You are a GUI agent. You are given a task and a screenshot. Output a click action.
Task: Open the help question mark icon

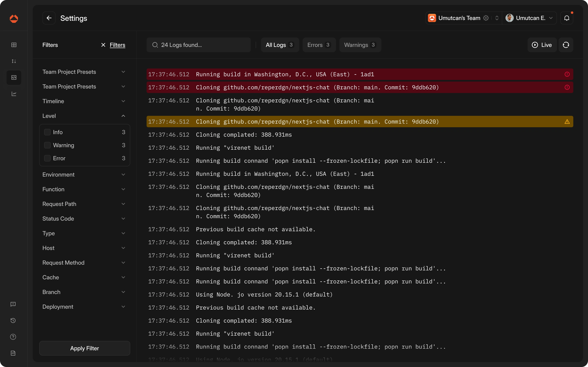pos(13,337)
